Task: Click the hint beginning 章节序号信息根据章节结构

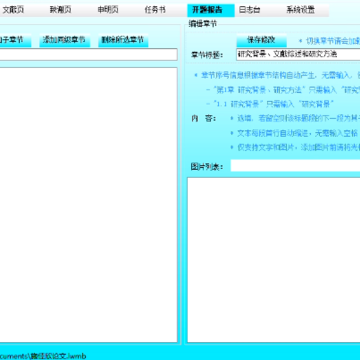Action: tap(277, 75)
